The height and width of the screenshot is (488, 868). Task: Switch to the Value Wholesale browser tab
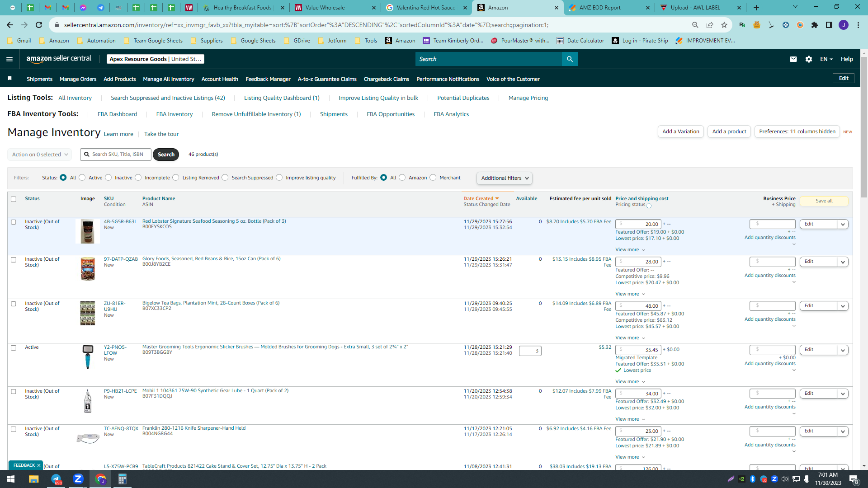click(335, 8)
